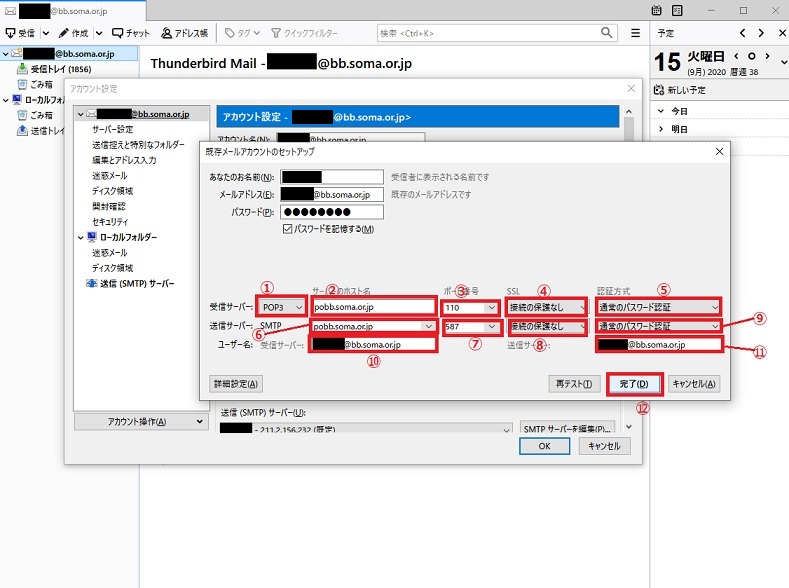Image resolution: width=789 pixels, height=588 pixels.
Task: Open the calendar tab icon
Action: pos(656,10)
